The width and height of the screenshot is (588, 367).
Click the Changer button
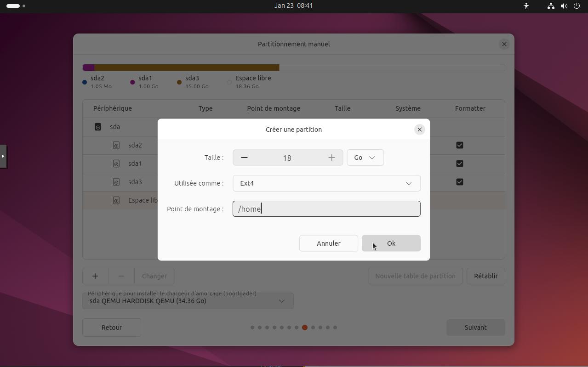[x=154, y=276]
